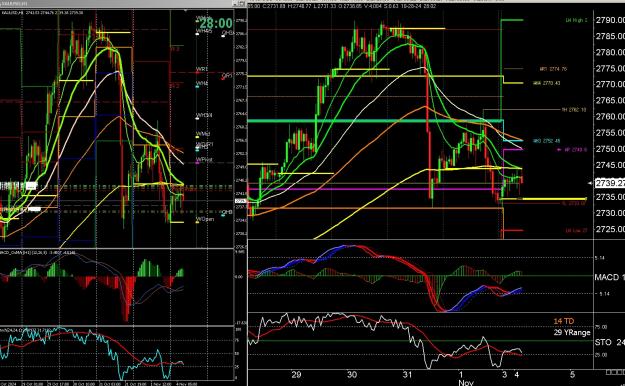Screen dimensions: 625x386
Task: Select the magenta WP pivot label
Action: pyautogui.click(x=572, y=150)
